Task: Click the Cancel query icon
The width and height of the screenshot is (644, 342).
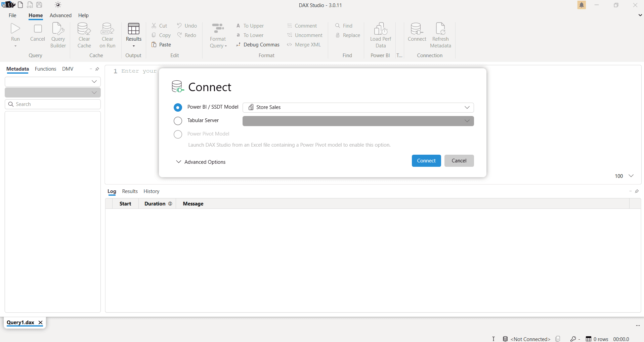Action: coord(38,29)
